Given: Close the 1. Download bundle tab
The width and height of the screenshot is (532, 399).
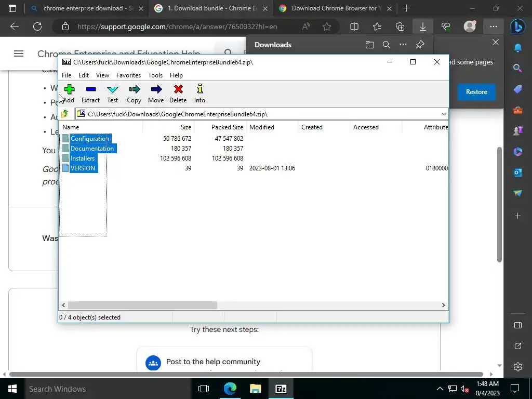Looking at the screenshot, I should pyautogui.click(x=265, y=8).
